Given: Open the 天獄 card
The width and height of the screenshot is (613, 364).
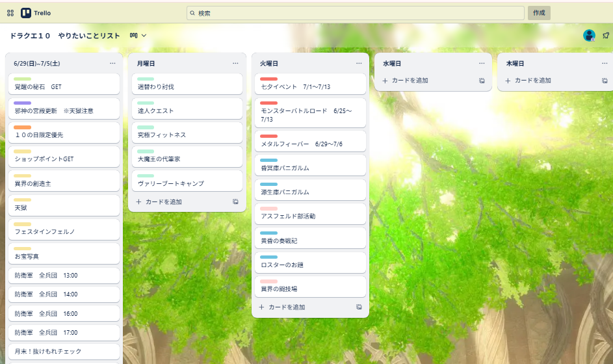Looking at the screenshot, I should click(64, 205).
